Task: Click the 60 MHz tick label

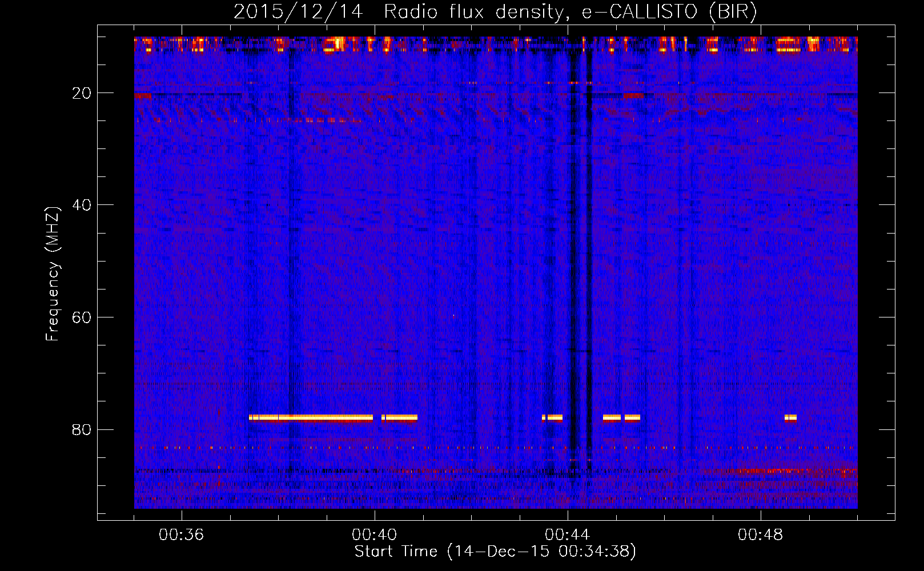Action: tap(82, 317)
